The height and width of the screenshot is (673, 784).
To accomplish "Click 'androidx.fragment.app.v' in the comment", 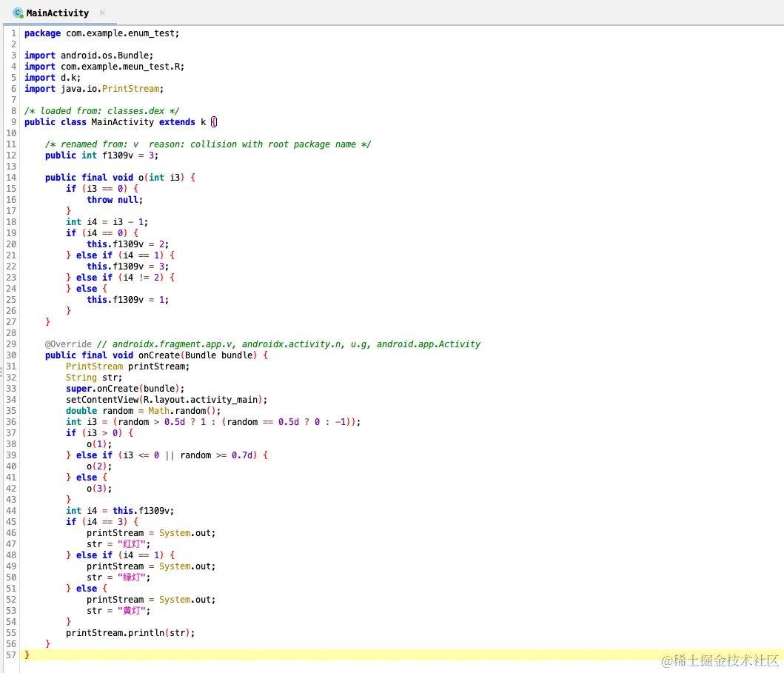I will click(172, 344).
